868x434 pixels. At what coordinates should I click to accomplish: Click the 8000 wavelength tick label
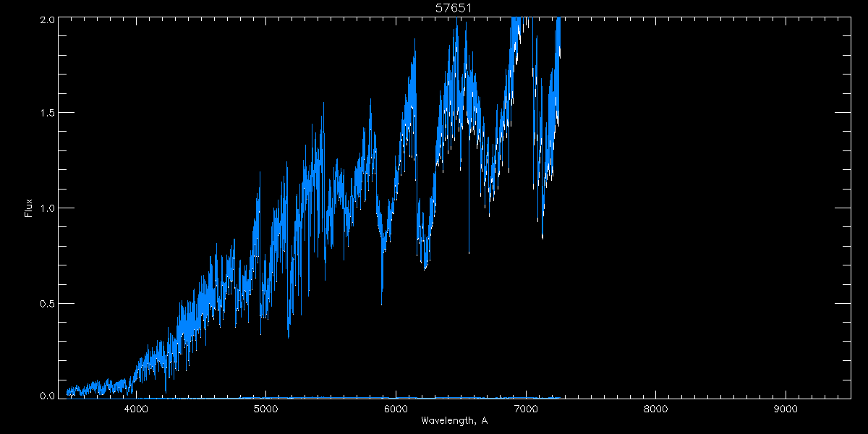tap(655, 409)
